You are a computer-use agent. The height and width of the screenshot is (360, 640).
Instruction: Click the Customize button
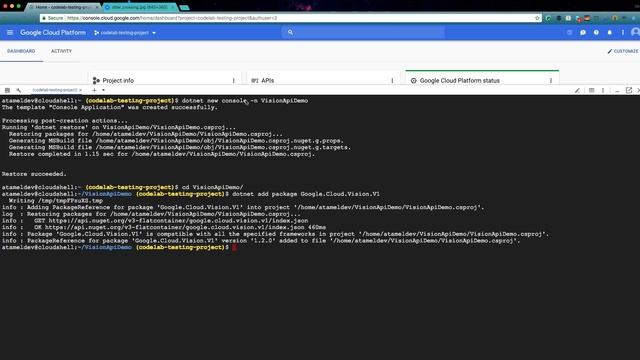(622, 51)
